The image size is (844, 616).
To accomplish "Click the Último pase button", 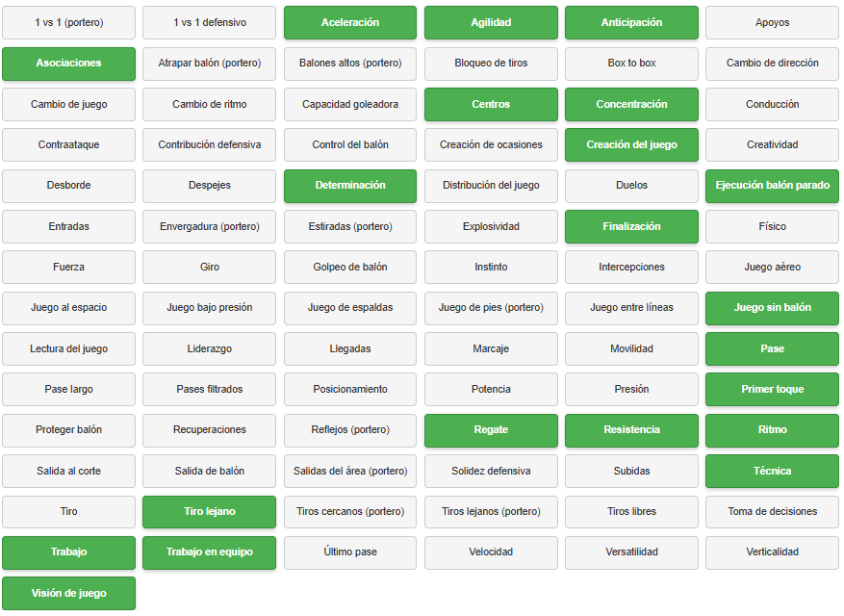I will (x=350, y=552).
